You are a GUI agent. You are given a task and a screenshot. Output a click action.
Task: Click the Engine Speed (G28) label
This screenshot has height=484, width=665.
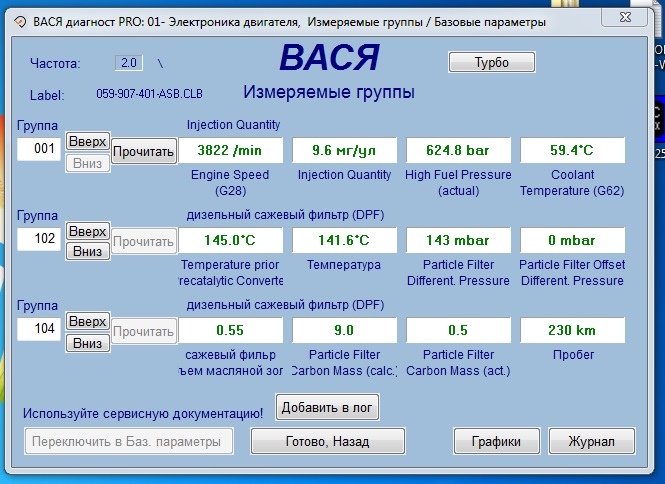tap(230, 182)
